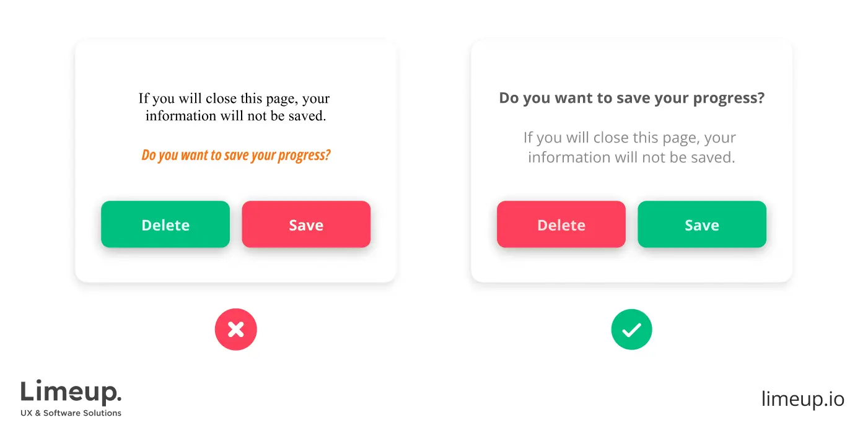Viewport: 868px width, 425px height.
Task: Click the white X inside the red circle
Action: pos(235,330)
